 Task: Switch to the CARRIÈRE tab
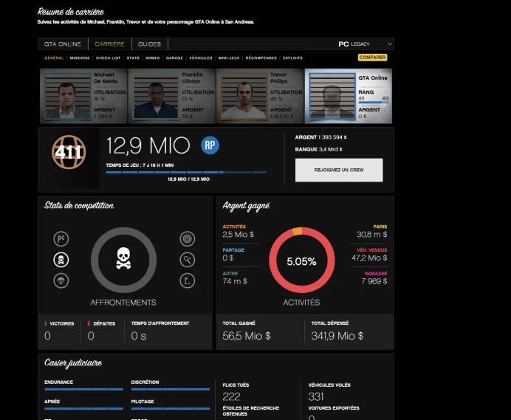click(109, 44)
